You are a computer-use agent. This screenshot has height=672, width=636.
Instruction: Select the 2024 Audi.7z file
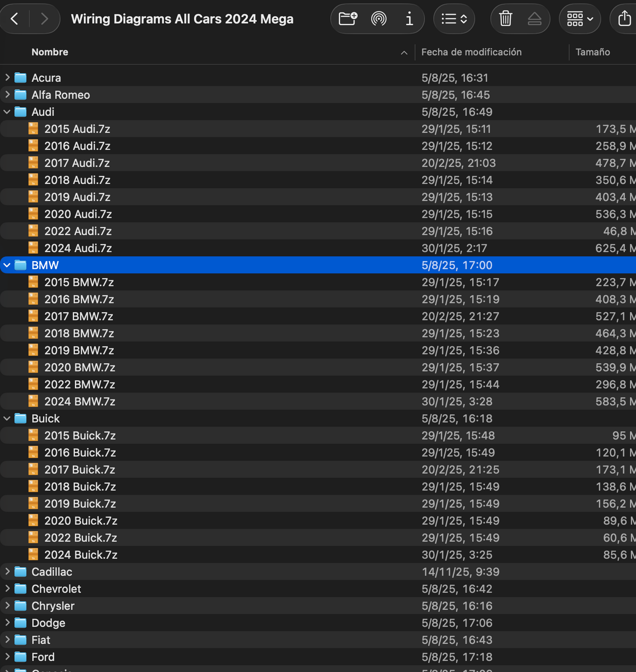[78, 248]
